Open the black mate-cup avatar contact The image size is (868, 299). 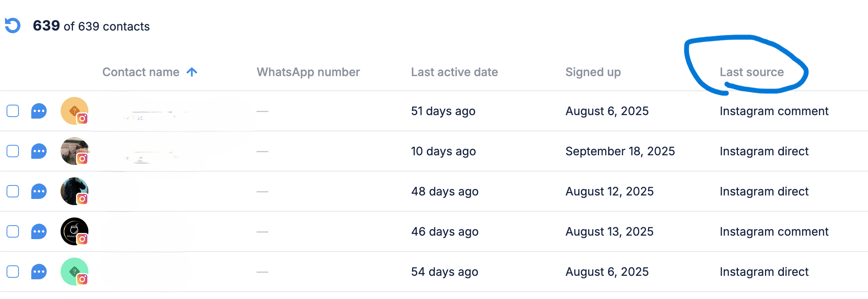pos(74,231)
